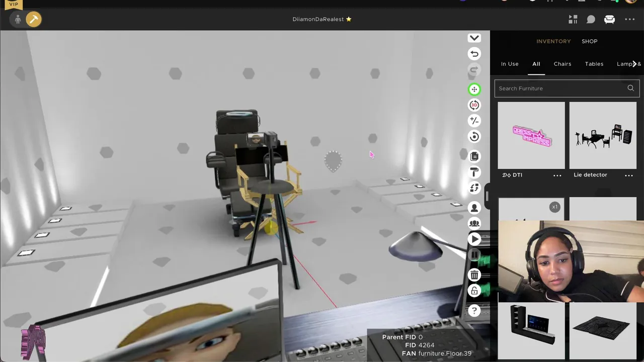Select the Tables category tab
644x362 pixels.
point(594,64)
